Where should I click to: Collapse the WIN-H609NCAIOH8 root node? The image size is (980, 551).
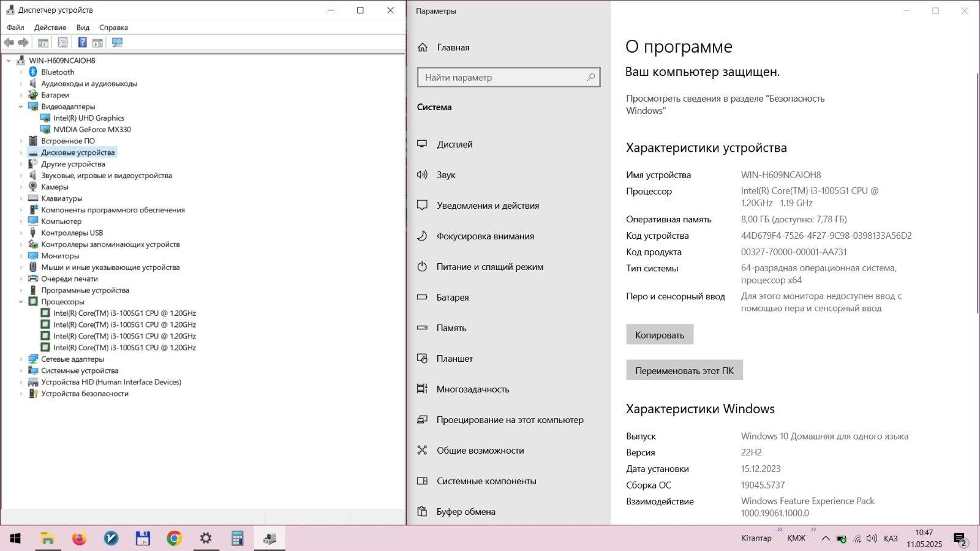(x=9, y=61)
